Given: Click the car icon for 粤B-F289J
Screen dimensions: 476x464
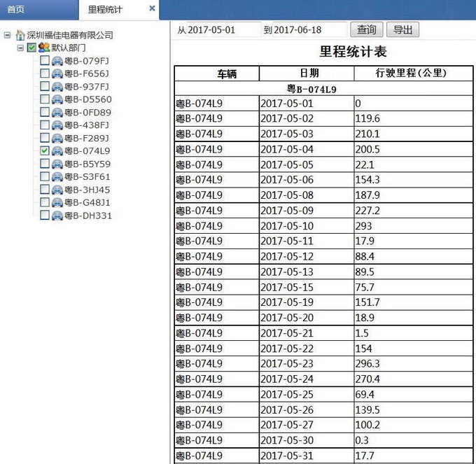Looking at the screenshot, I should click(x=57, y=138).
